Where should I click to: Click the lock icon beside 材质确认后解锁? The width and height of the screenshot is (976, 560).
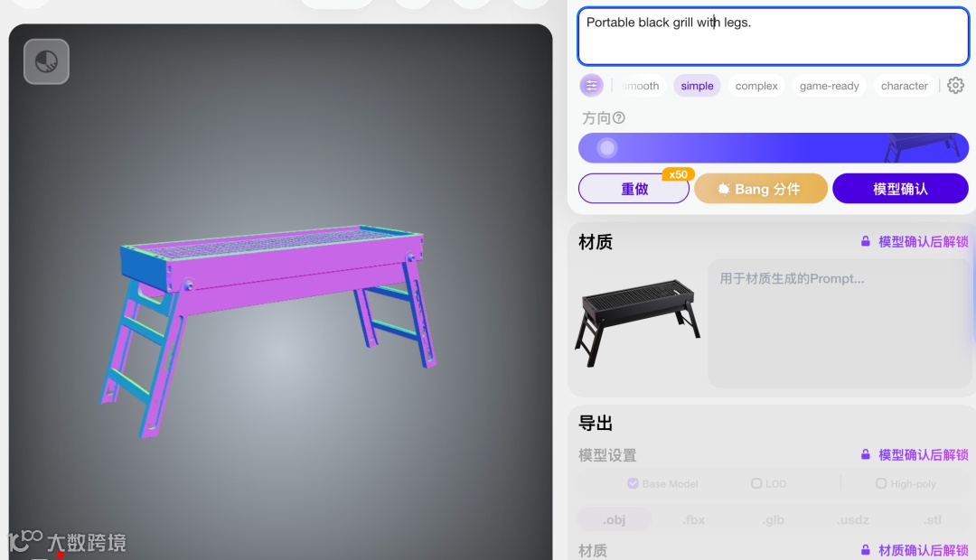[x=865, y=550]
